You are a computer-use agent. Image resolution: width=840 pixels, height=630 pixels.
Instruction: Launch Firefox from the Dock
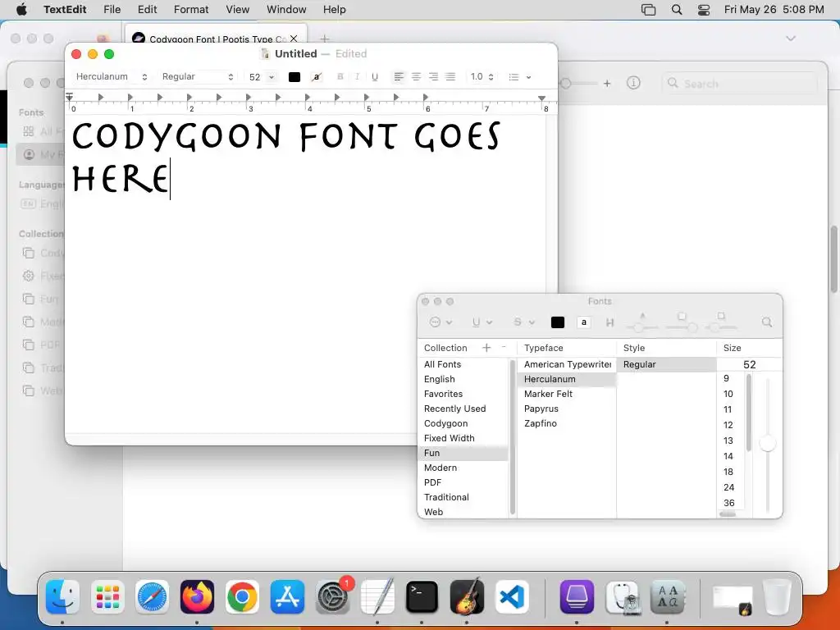point(197,597)
